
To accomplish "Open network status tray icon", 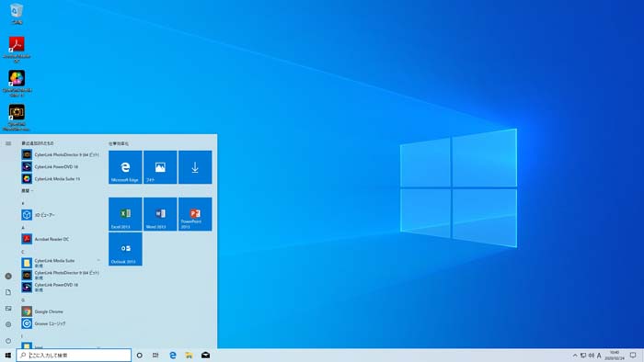I will (583, 356).
